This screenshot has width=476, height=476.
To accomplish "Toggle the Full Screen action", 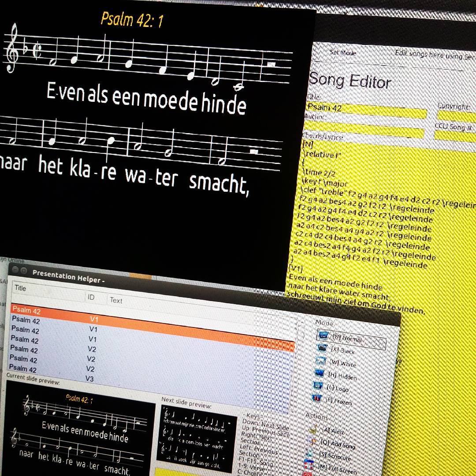I will pos(308,465).
